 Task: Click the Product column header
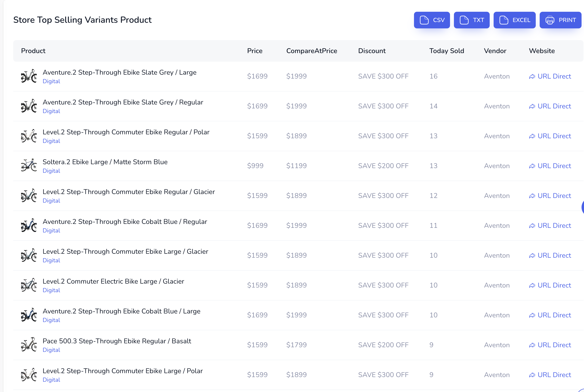(33, 51)
